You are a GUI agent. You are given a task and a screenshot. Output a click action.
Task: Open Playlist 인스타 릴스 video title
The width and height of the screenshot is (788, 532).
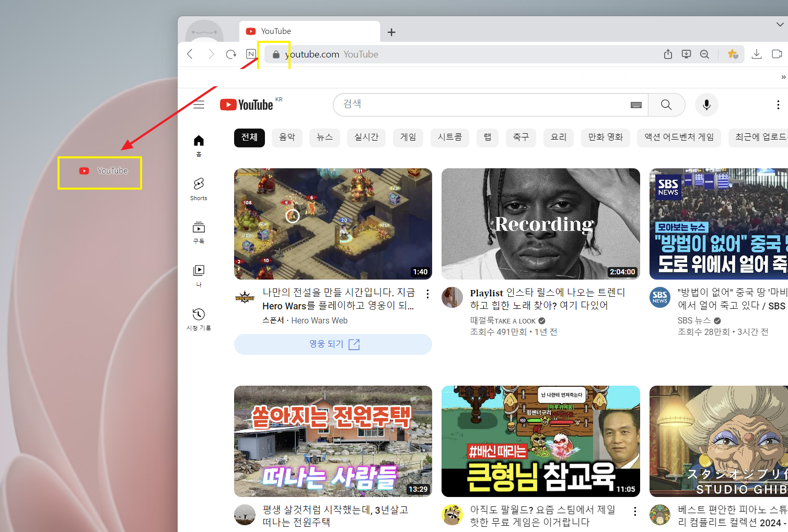point(547,299)
